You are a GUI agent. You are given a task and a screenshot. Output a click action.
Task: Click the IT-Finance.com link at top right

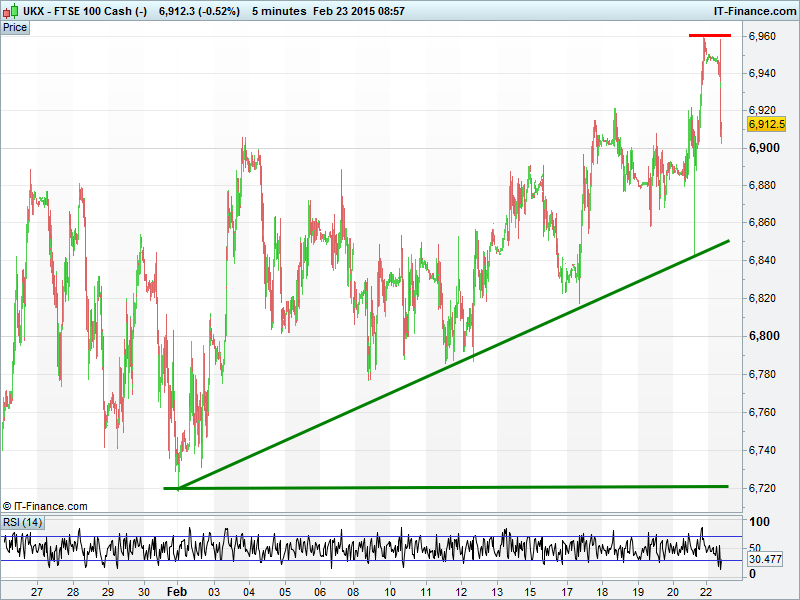coord(755,11)
